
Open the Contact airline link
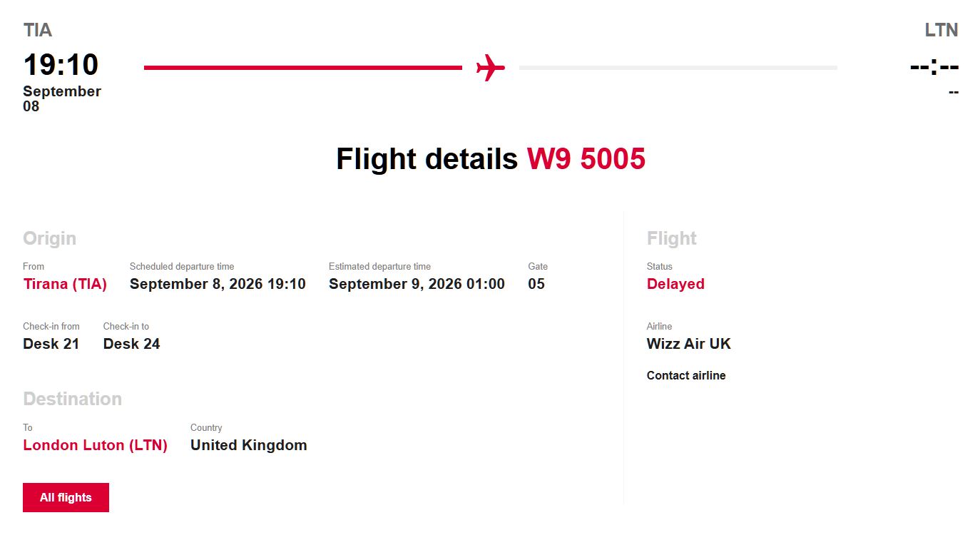686,375
